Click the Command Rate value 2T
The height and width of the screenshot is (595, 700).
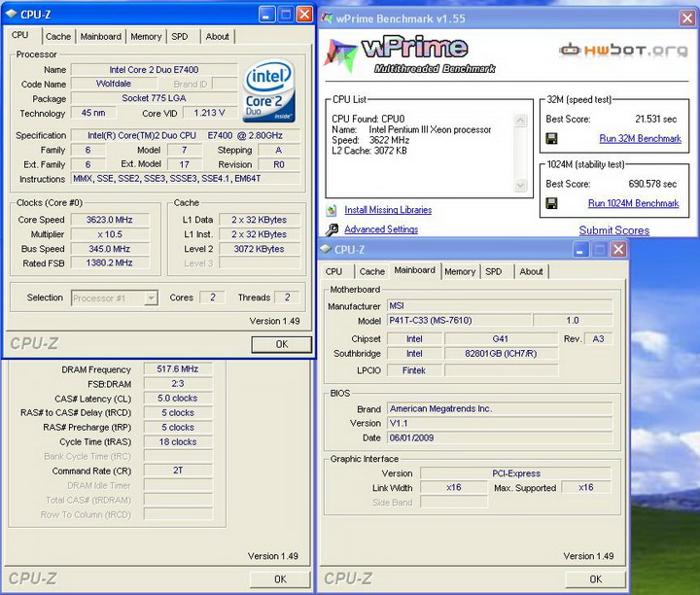tap(178, 471)
